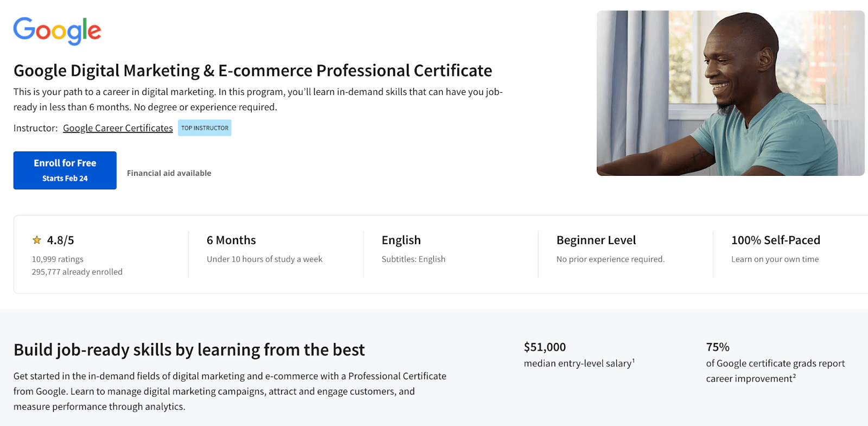This screenshot has width=868, height=426.
Task: Select the Beginner Level label
Action: pos(596,240)
